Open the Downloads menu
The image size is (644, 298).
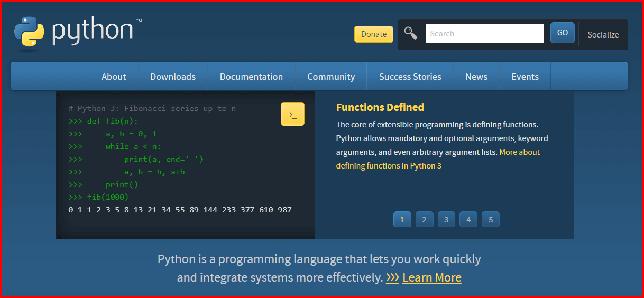[173, 77]
